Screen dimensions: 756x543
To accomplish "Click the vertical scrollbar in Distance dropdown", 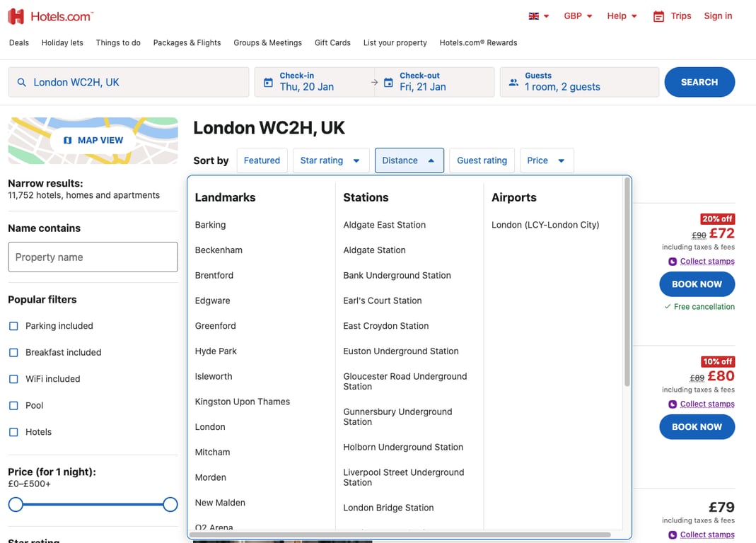I will [x=627, y=282].
